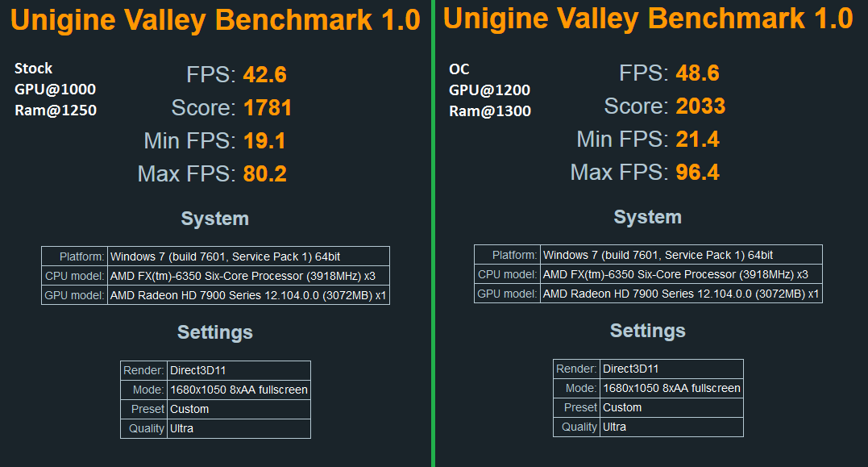Select the GPU@1000 text
Image resolution: width=868 pixels, height=467 pixels.
(55, 90)
